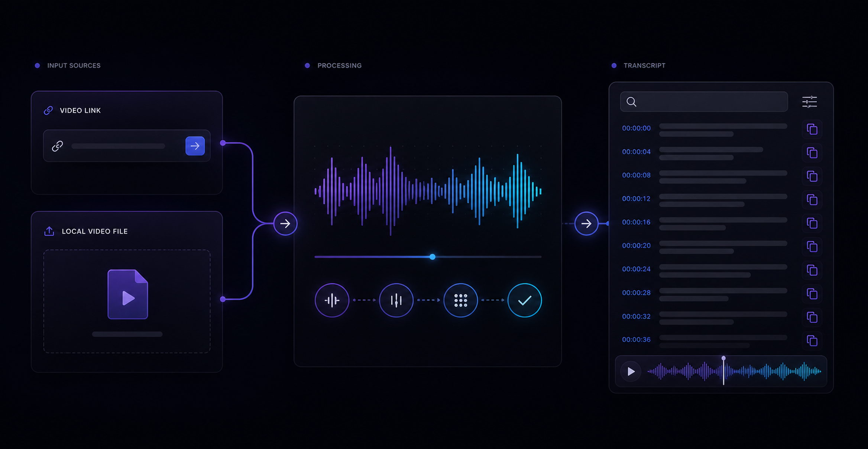This screenshot has height=449, width=868.
Task: Click the large audio waveform visualization
Action: point(428,191)
